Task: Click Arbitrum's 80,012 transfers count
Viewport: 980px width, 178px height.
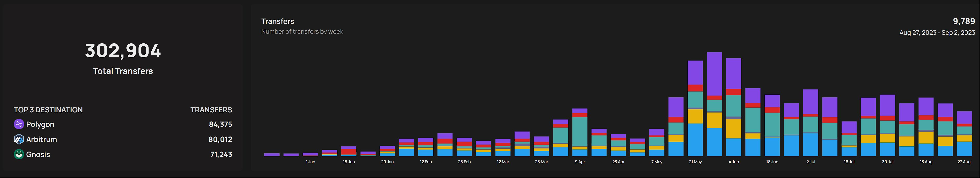Action: point(220,139)
